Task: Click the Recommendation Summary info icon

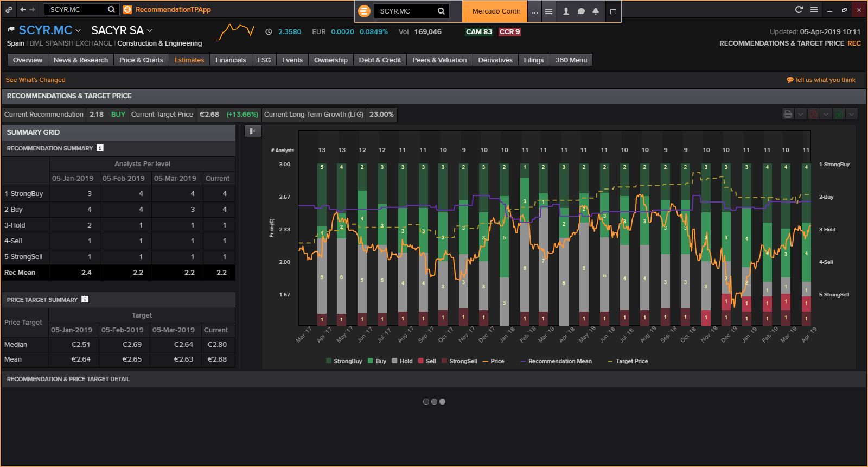Action: click(x=100, y=148)
